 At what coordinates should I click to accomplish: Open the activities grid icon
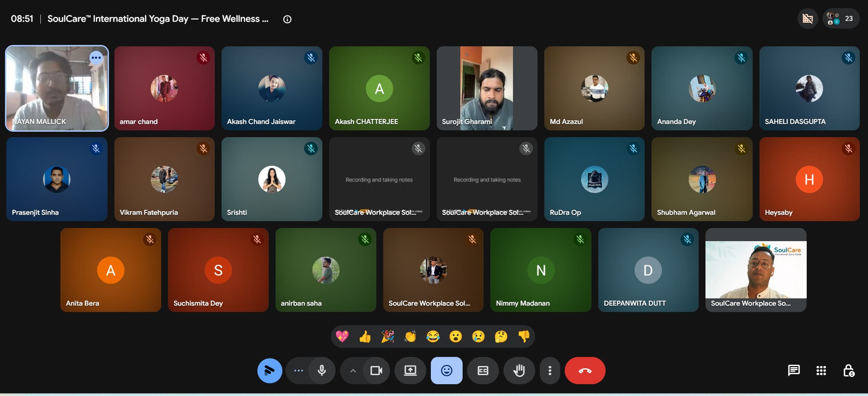tap(821, 371)
